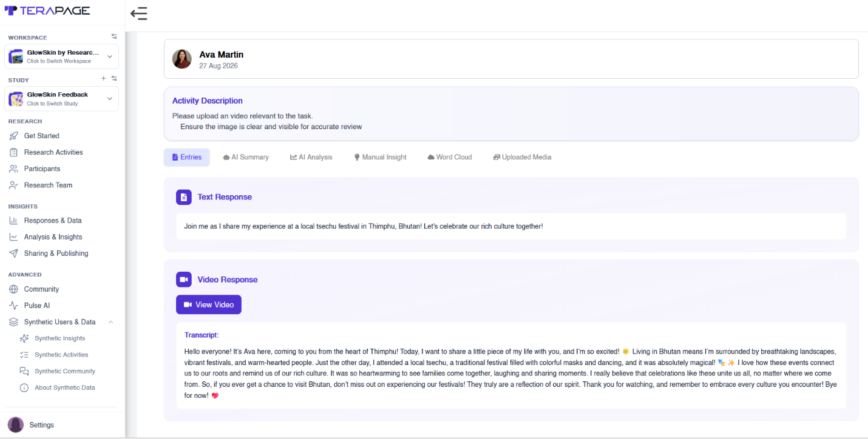868x439 pixels.
Task: Go to Research Activities
Action: coord(53,152)
